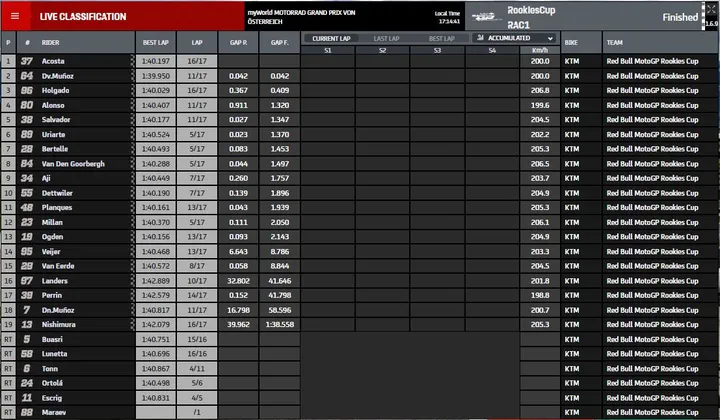The image size is (720, 420).
Task: Select rider Perrin
Action: [x=51, y=296]
